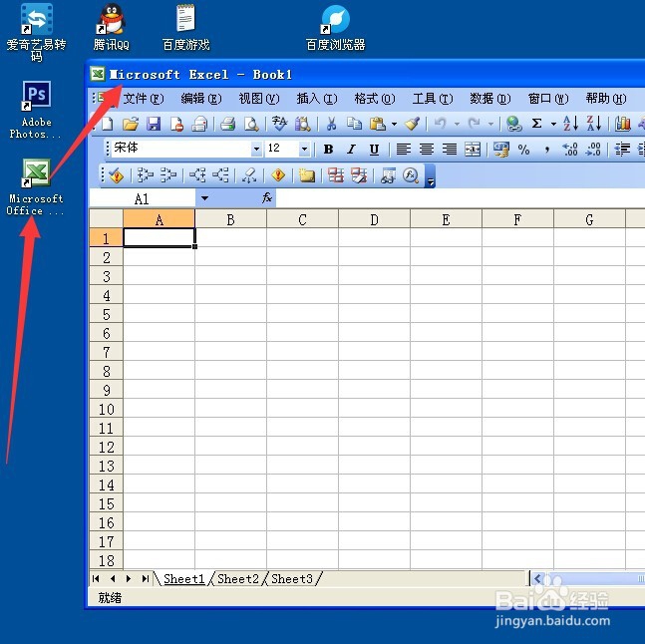Image resolution: width=645 pixels, height=644 pixels.
Task: Apply the Percent style icon
Action: click(524, 150)
